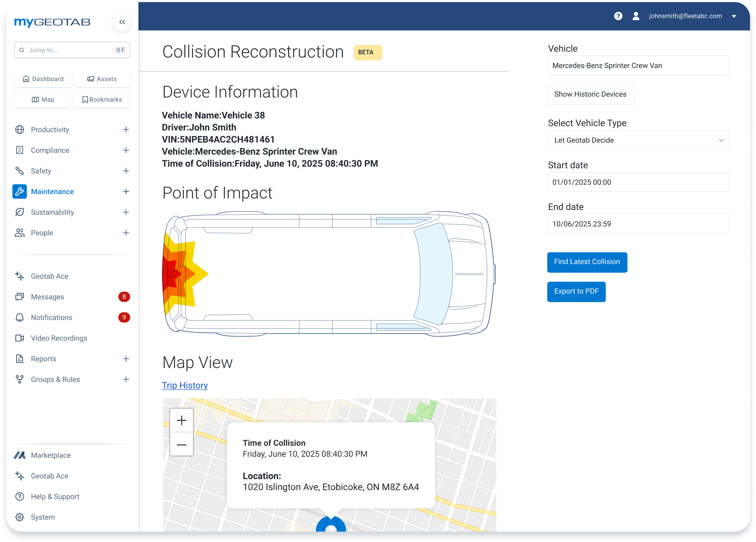This screenshot has width=756, height=542.
Task: Click the user profile icon in header
Action: (x=636, y=16)
